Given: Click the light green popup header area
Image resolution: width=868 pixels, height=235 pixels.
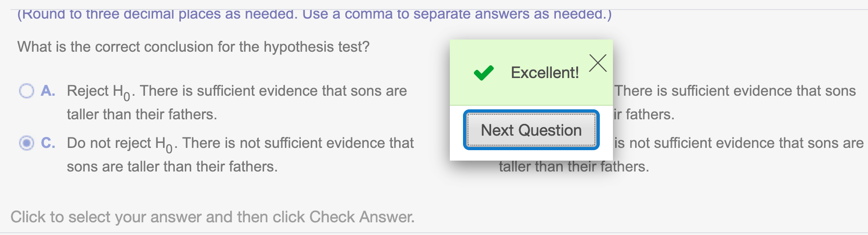Looking at the screenshot, I should point(531,73).
